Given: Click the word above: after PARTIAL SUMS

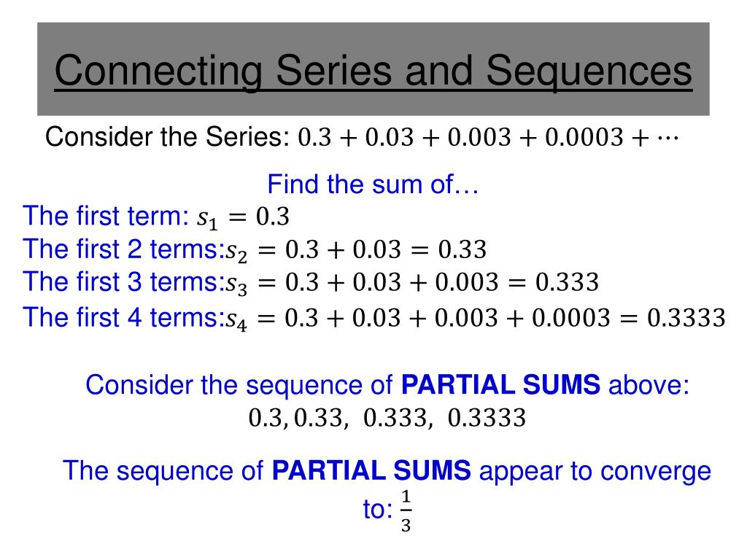Looking at the screenshot, I should (649, 385).
